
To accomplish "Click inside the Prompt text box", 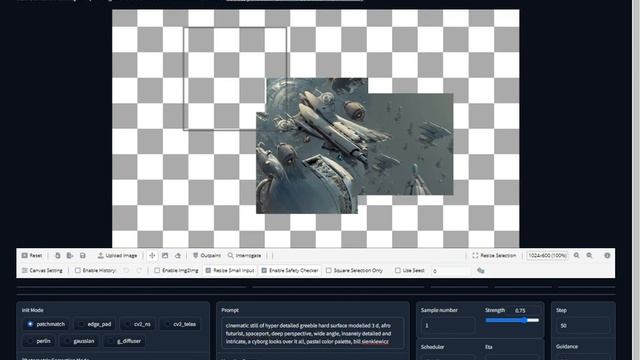I will coord(313,333).
